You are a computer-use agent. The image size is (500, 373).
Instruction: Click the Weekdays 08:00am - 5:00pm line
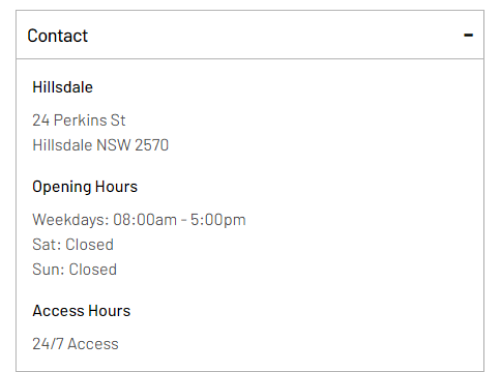coord(139,220)
